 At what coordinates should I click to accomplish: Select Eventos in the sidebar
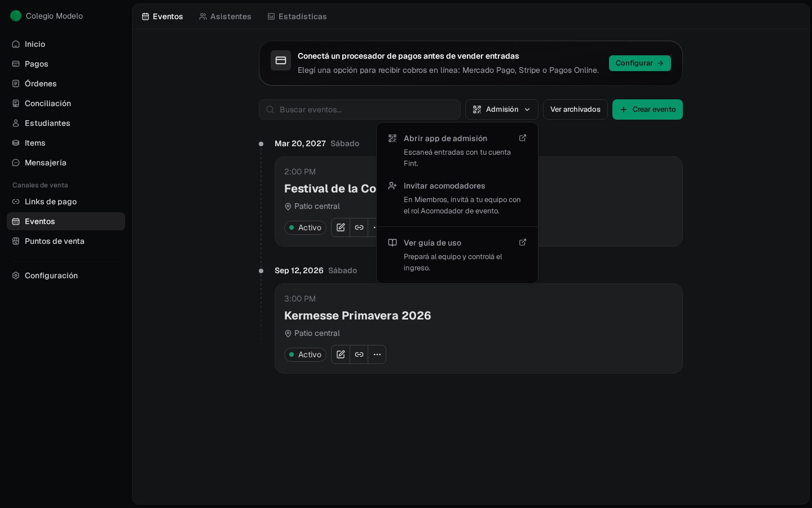(66, 221)
